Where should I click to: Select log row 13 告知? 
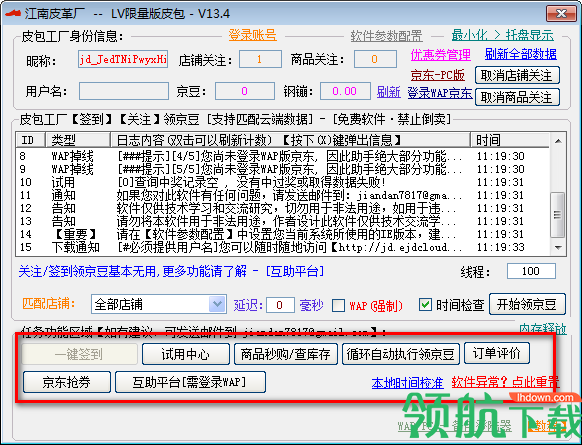pyautogui.click(x=282, y=221)
